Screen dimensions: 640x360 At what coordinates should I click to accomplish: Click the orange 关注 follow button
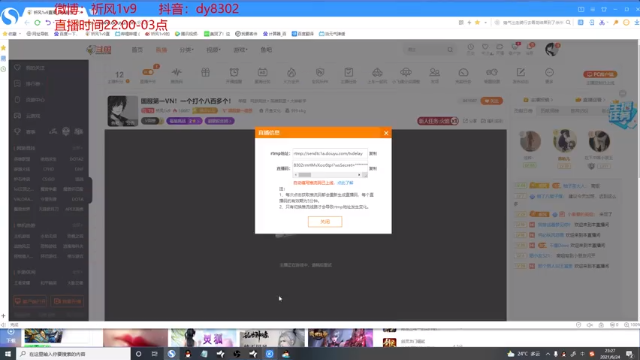point(491,101)
